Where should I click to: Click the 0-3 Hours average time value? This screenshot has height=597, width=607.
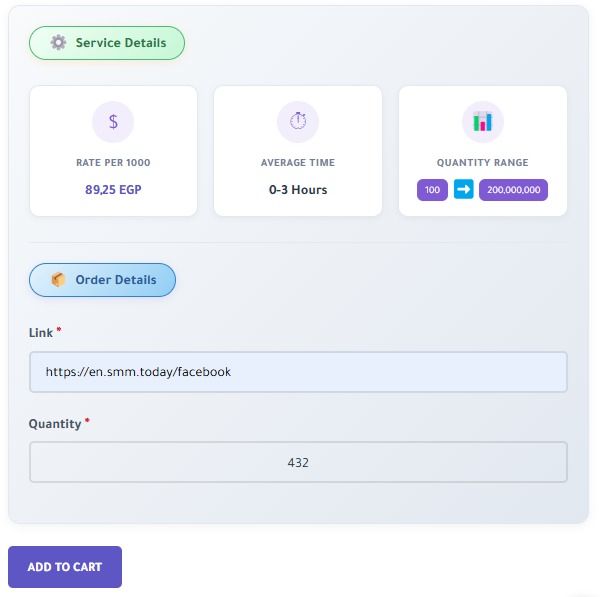(x=298, y=189)
